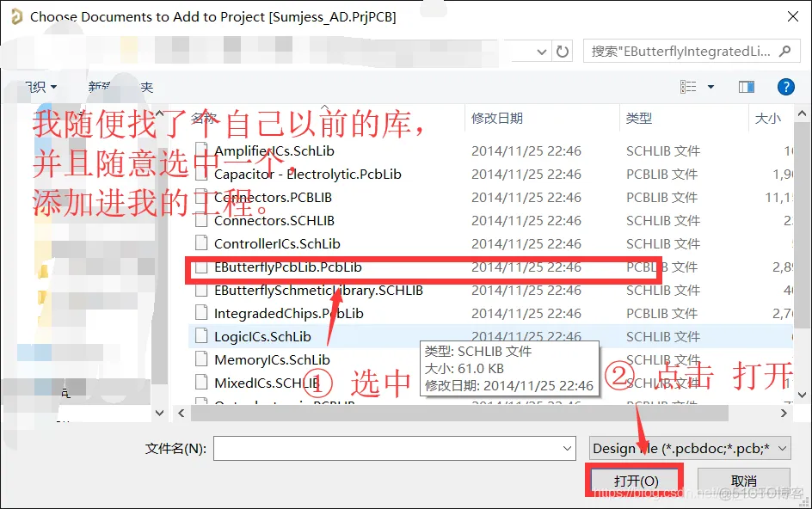Select the LogicICs.SchLib file

click(262, 337)
